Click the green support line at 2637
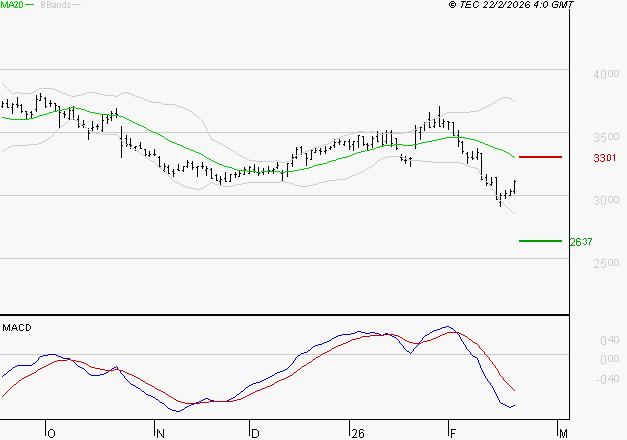 click(x=541, y=240)
